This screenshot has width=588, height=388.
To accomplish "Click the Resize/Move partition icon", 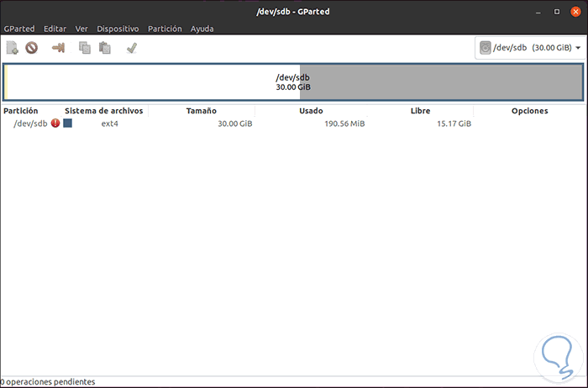I will pos(59,48).
